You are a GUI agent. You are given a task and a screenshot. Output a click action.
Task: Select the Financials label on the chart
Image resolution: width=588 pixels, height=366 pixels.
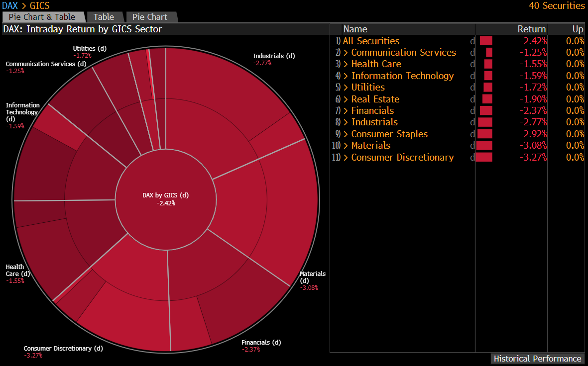coord(261,343)
